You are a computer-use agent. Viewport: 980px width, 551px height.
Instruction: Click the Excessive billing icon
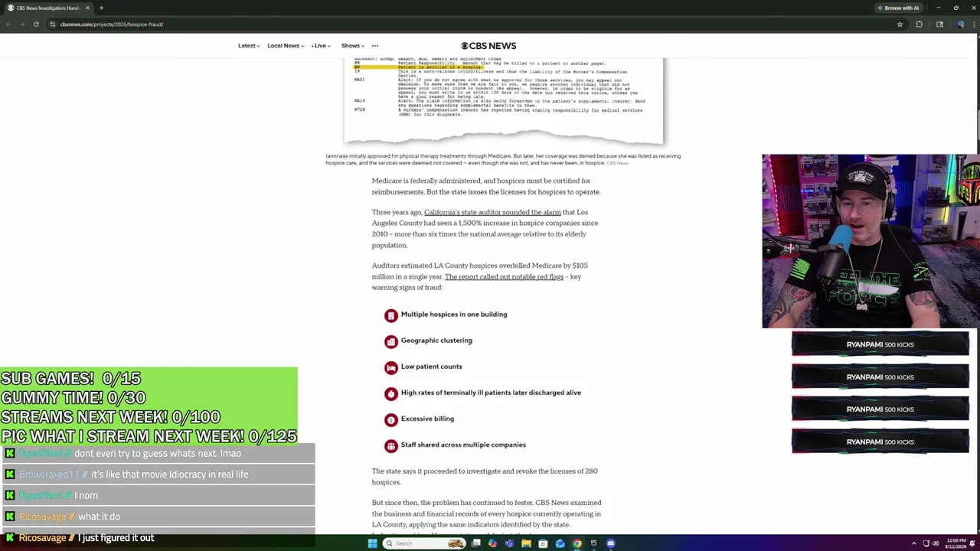point(391,419)
